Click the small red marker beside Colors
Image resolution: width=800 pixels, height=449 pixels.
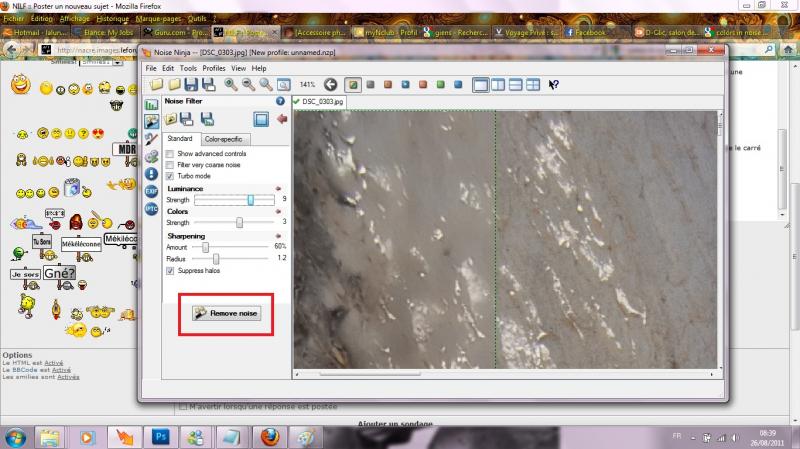click(278, 211)
